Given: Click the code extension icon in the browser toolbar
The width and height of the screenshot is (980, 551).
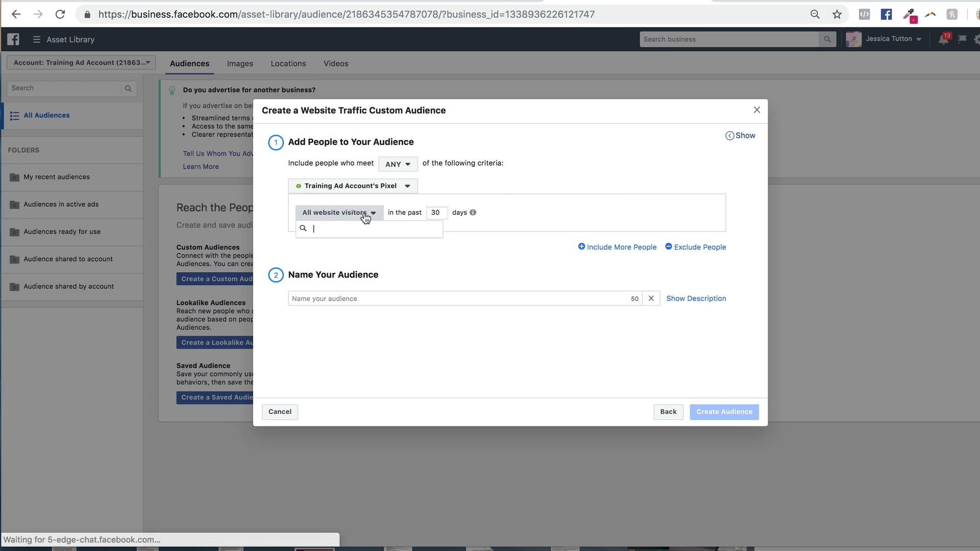Looking at the screenshot, I should [x=864, y=14].
